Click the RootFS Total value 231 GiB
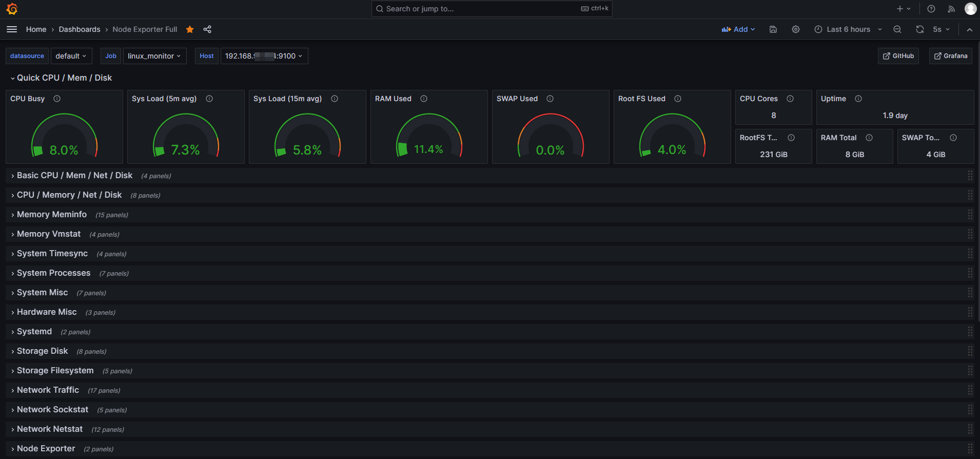Screen dimensions: 980x459 [x=774, y=155]
